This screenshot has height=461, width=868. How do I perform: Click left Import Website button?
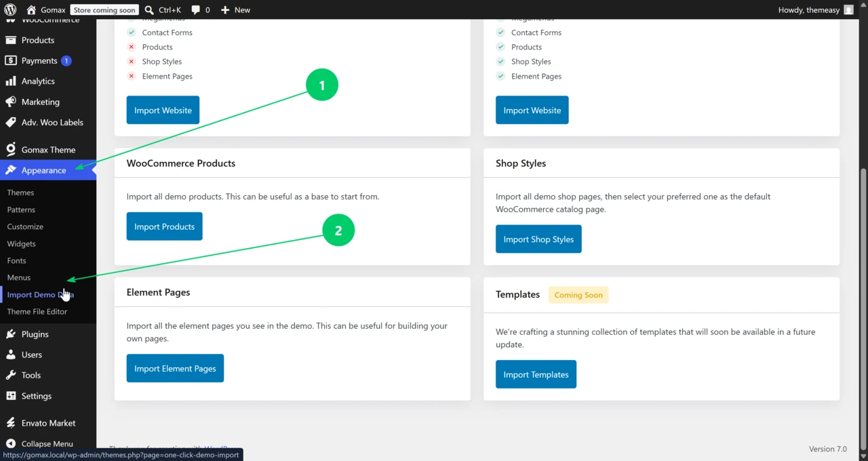tap(163, 110)
